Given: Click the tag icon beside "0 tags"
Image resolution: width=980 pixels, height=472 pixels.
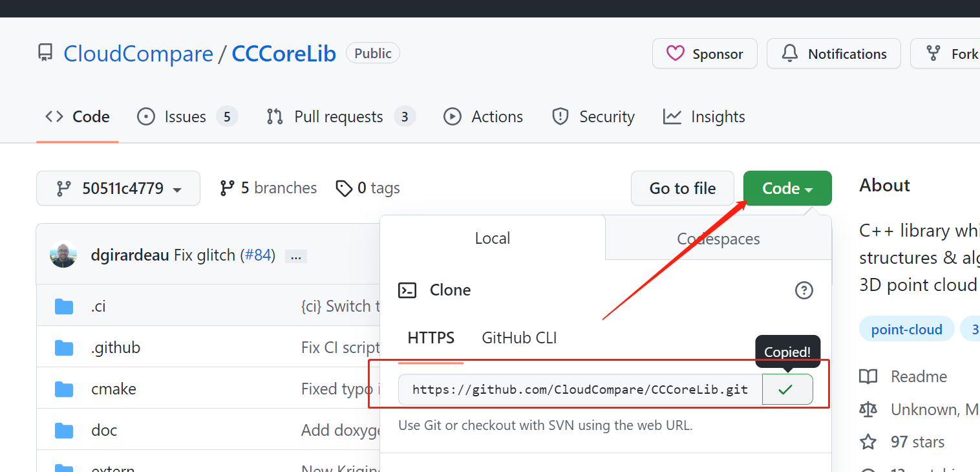Looking at the screenshot, I should pos(344,188).
